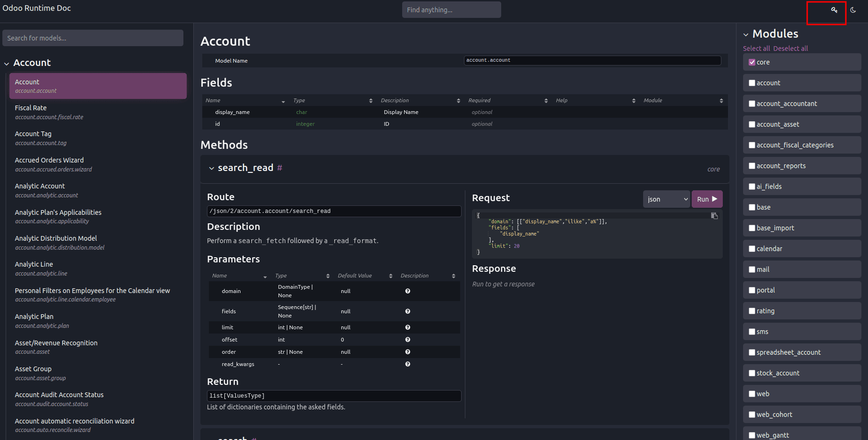Check the account_fiscal_categories module

(752, 145)
